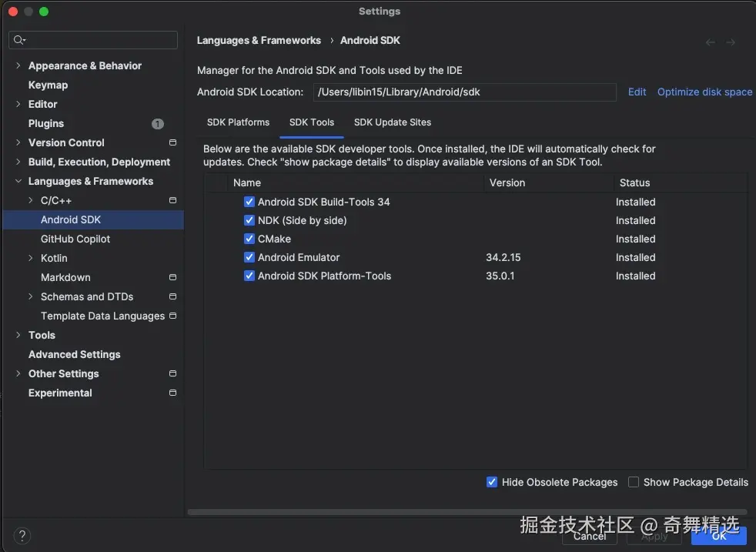Screen dimensions: 756x552
Task: Toggle Hide Obsolete Packages checkbox
Action: [x=492, y=482]
